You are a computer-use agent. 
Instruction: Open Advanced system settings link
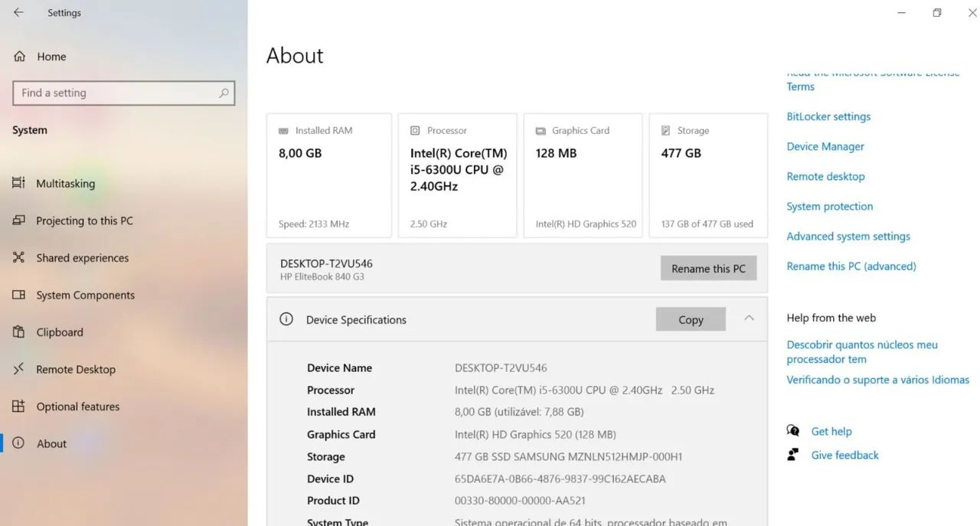[848, 236]
